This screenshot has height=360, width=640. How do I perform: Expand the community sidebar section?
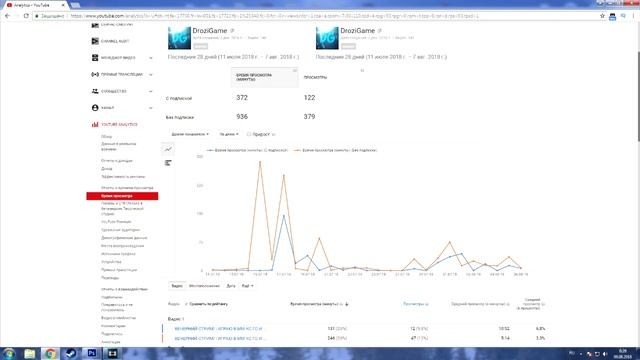(x=151, y=91)
